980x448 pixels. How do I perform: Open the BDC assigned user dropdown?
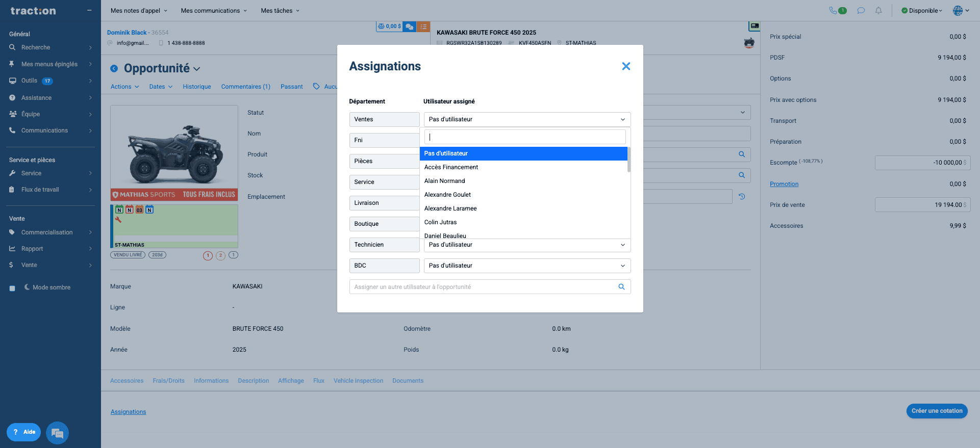527,266
